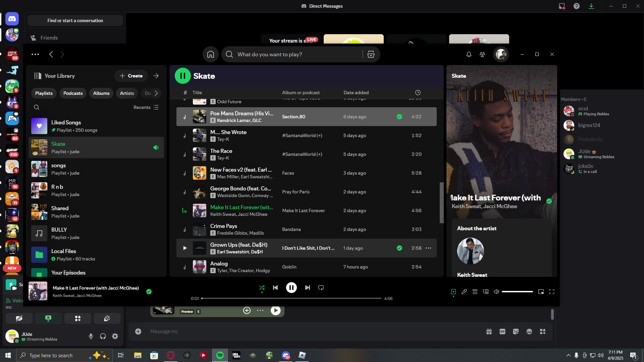Open Friend Activity icon in top bar

point(482,54)
